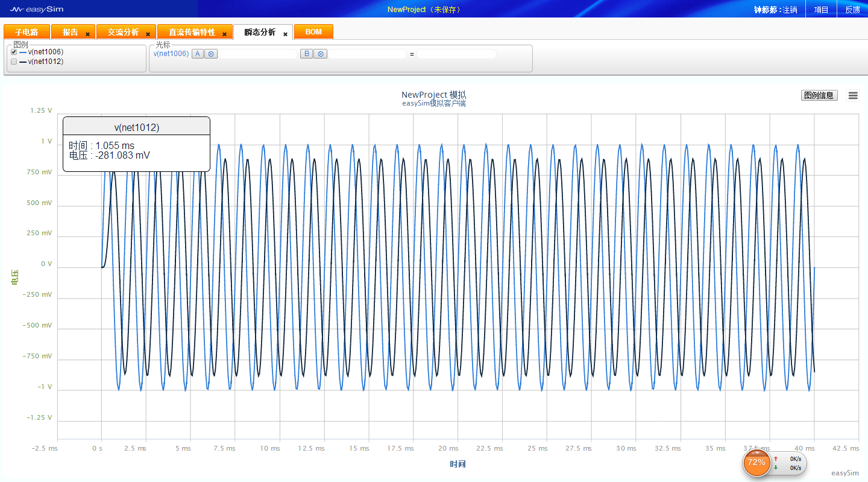Open the 反馈 feedback link

[x=852, y=10]
